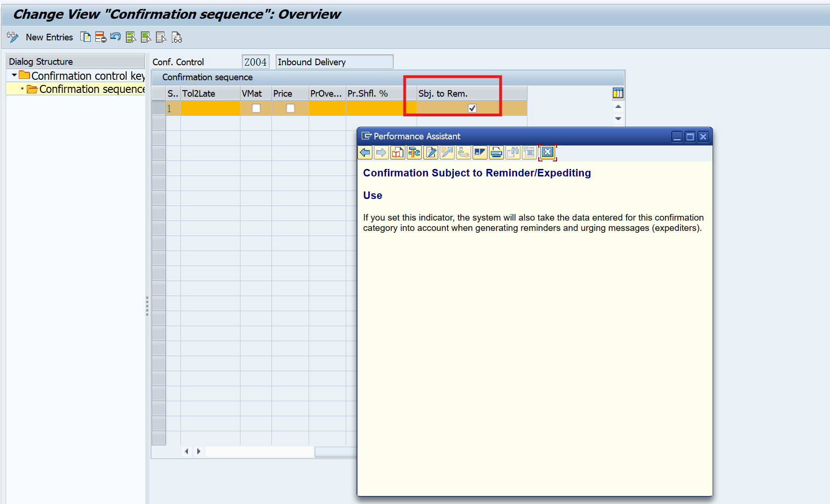This screenshot has width=830, height=504.
Task: Click horizontal scroll right arrow
Action: (199, 451)
